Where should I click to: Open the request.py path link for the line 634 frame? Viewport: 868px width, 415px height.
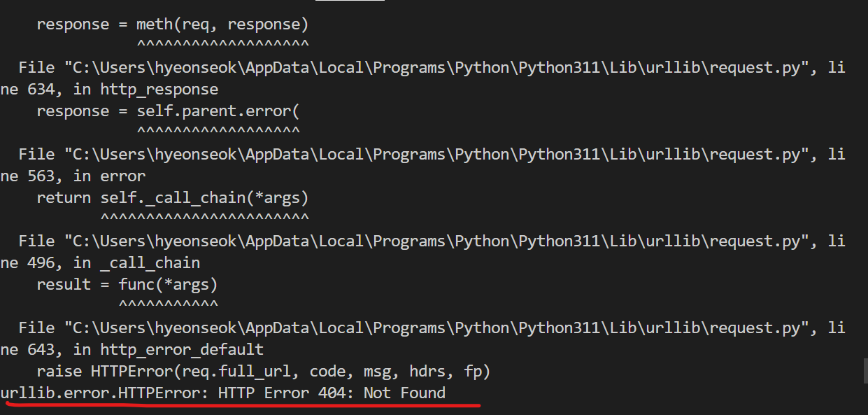pyautogui.click(x=438, y=68)
